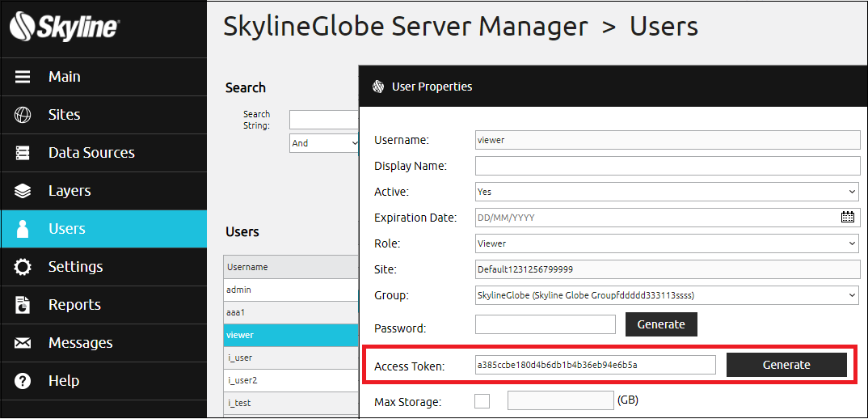Viewport: 868px width, 419px height.
Task: Click the Main hamburger icon
Action: pos(23,77)
